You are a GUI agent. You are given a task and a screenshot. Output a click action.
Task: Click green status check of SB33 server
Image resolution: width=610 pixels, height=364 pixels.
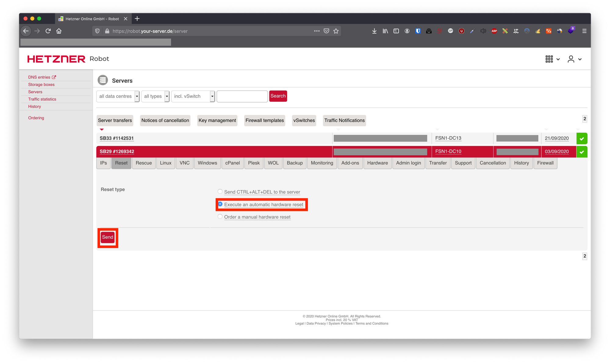(582, 138)
